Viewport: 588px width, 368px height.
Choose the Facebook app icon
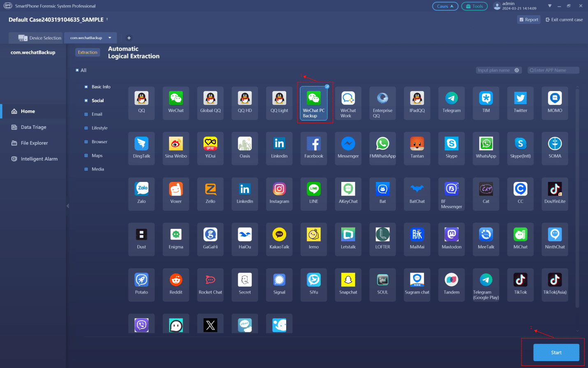coord(314,149)
